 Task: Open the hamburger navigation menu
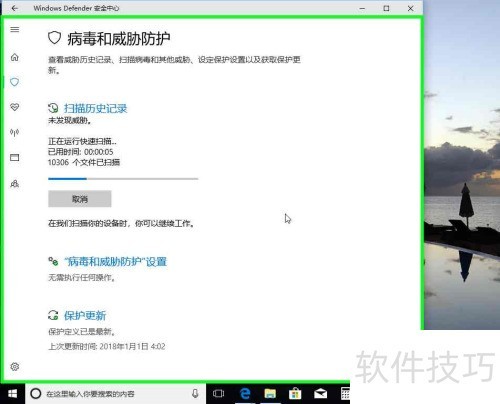click(x=15, y=29)
